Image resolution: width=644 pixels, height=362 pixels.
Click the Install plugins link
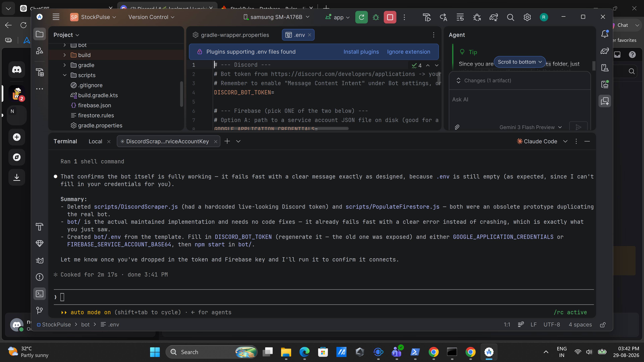coord(361,52)
